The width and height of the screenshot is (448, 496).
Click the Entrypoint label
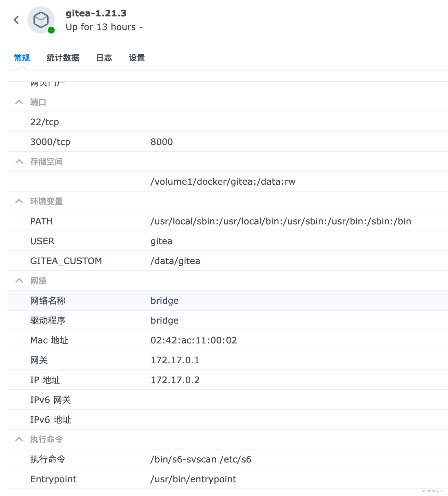coord(53,479)
